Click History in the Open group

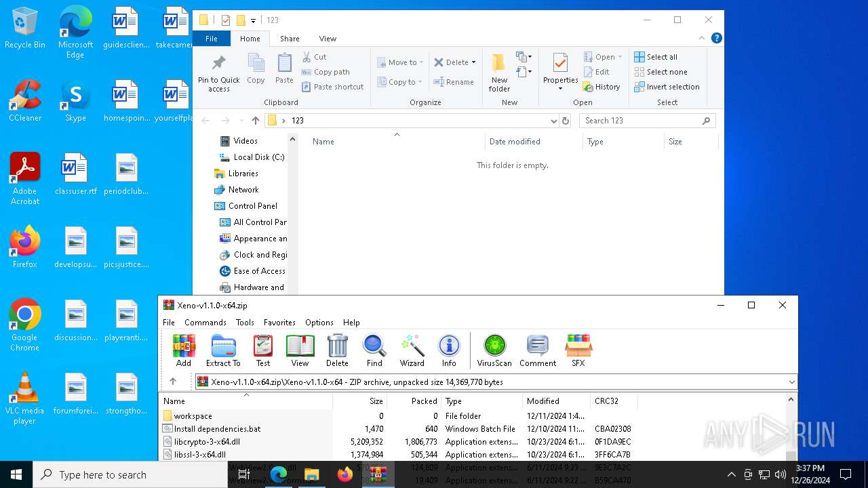click(601, 87)
